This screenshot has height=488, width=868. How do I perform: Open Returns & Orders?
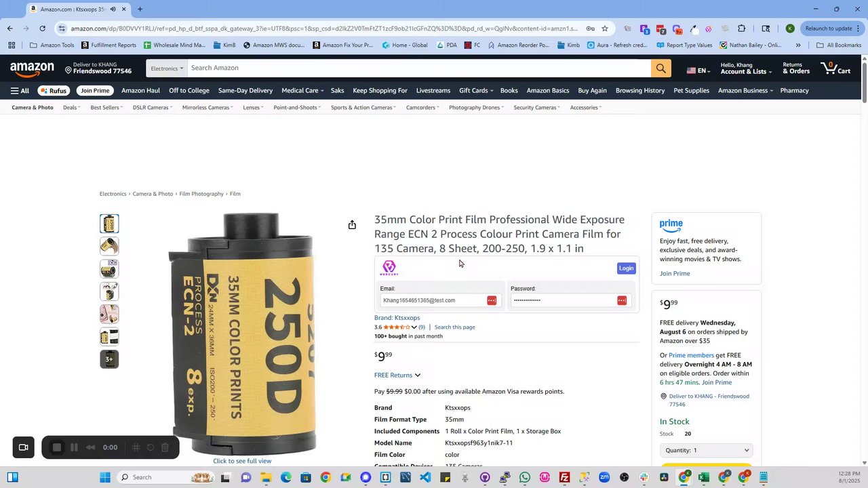pos(796,68)
